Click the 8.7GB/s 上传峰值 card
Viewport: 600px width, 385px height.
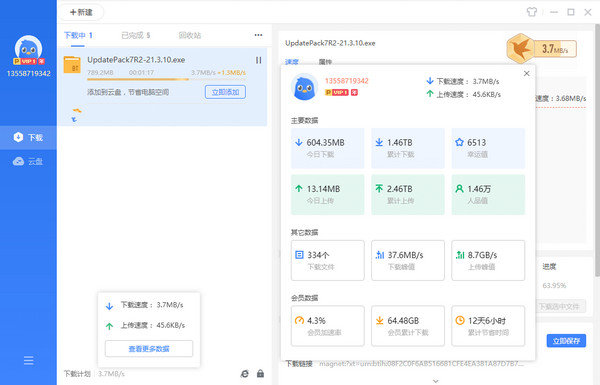pos(488,260)
